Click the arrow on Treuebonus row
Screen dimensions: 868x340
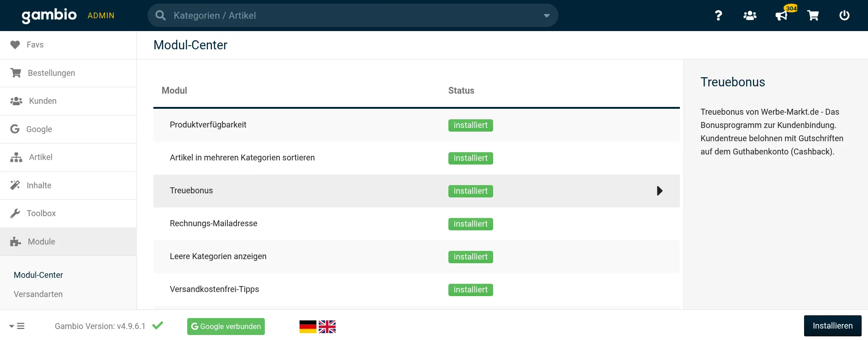point(659,191)
